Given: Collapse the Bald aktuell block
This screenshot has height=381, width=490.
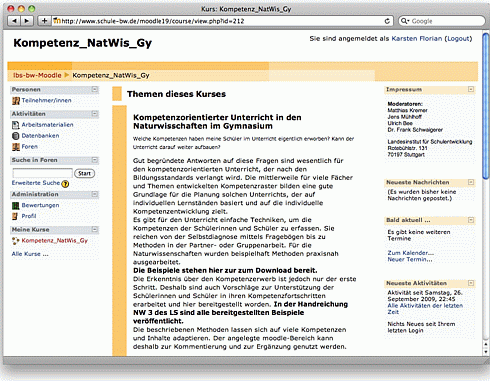Looking at the screenshot, I should coord(471,220).
